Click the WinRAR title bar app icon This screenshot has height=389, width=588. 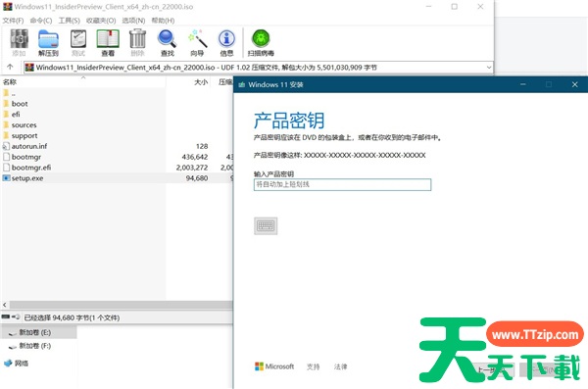tap(8, 7)
